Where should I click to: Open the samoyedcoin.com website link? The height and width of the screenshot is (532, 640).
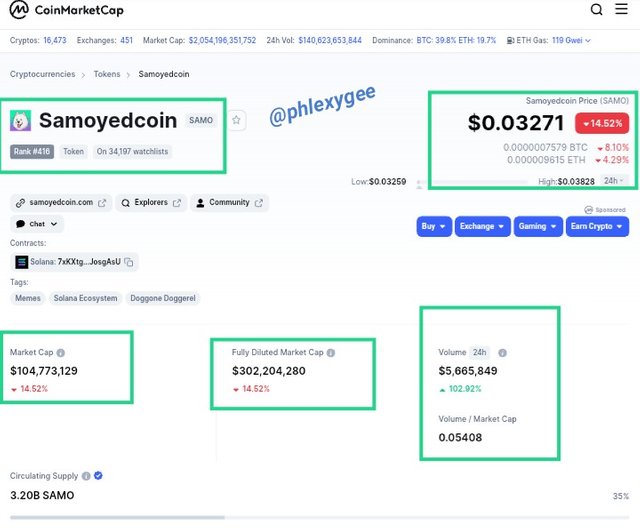tap(61, 203)
